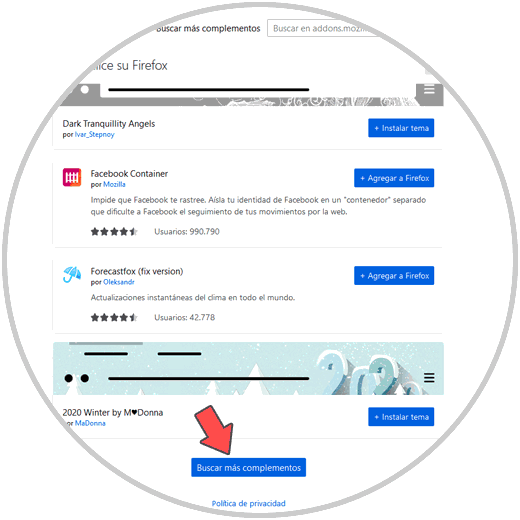The height and width of the screenshot is (520, 520).
Task: Click the Facebook Container fence icon
Action: pos(72,177)
